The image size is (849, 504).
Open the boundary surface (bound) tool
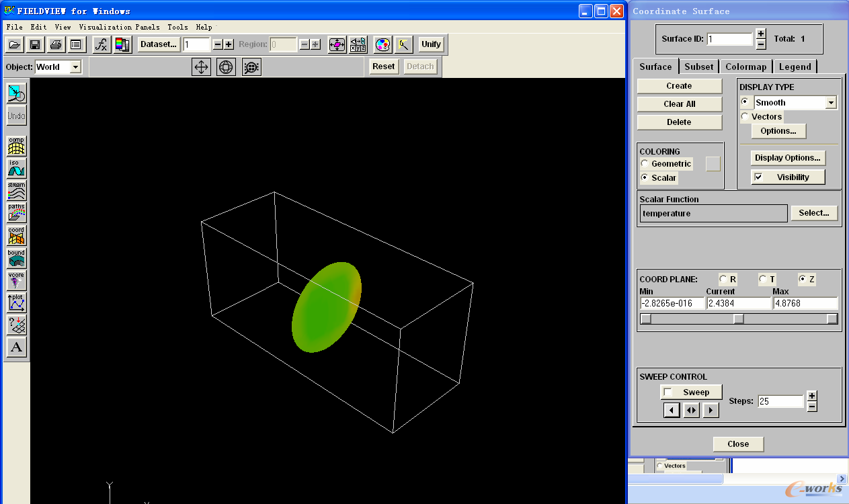click(16, 258)
